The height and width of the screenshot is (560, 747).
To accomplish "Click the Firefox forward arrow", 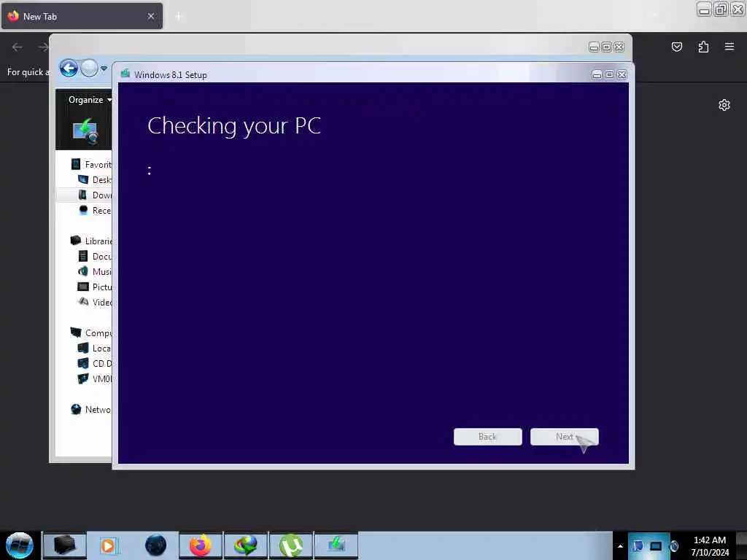I will point(43,47).
